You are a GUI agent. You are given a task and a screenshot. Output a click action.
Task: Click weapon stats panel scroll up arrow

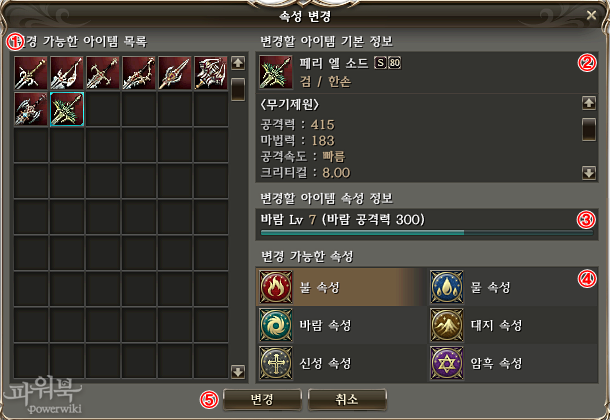tap(589, 103)
